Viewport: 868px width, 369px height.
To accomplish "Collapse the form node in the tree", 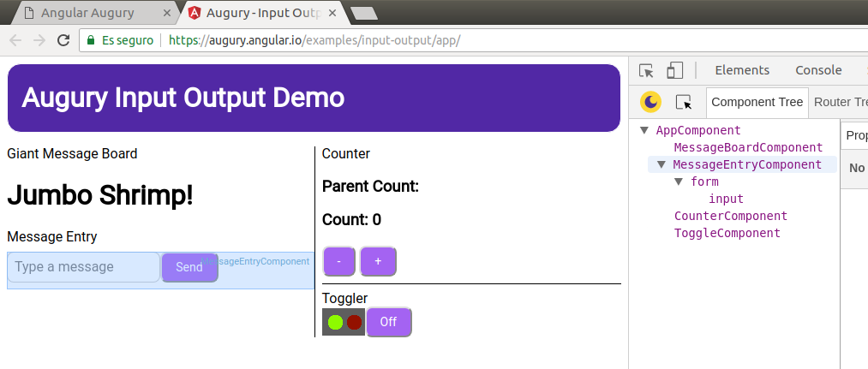I will (679, 182).
